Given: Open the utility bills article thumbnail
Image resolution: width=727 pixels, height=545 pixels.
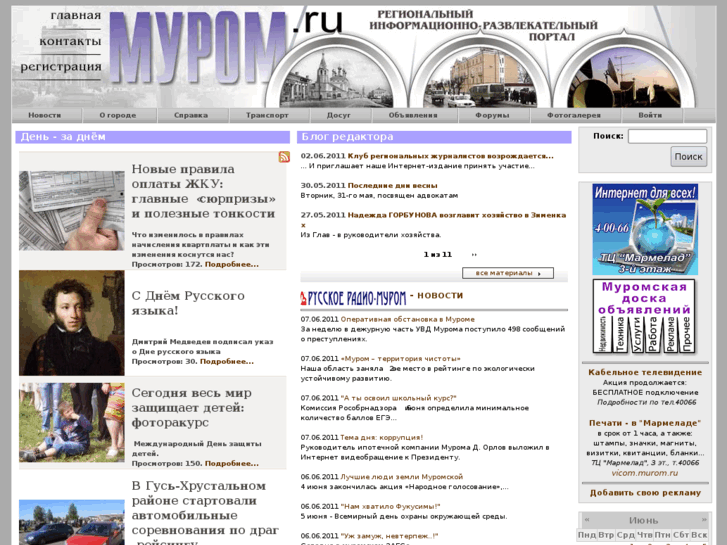Looking at the screenshot, I should (72, 211).
